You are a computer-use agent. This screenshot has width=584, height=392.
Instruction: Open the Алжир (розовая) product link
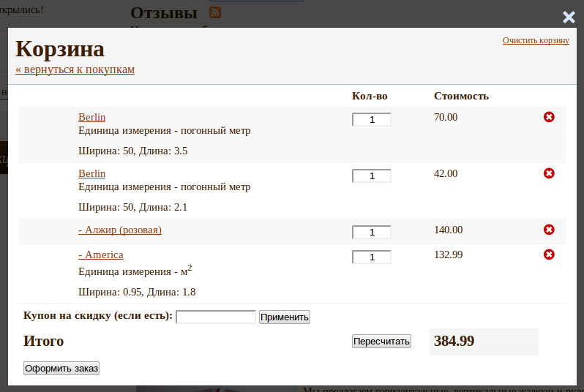120,230
